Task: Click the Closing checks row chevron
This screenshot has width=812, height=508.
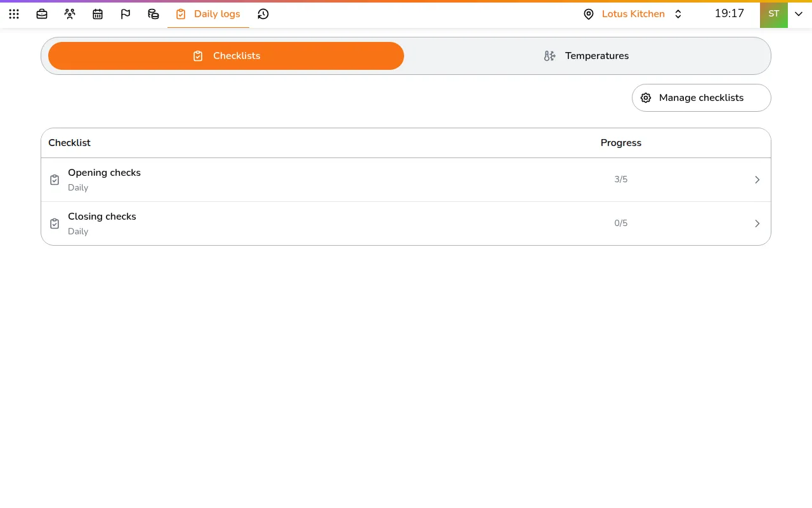Action: 757,224
